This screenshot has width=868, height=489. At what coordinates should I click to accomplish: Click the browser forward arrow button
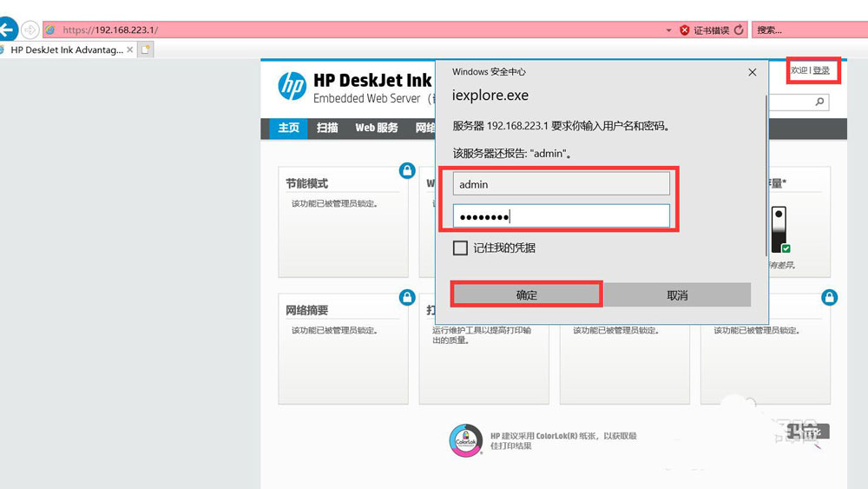(30, 30)
